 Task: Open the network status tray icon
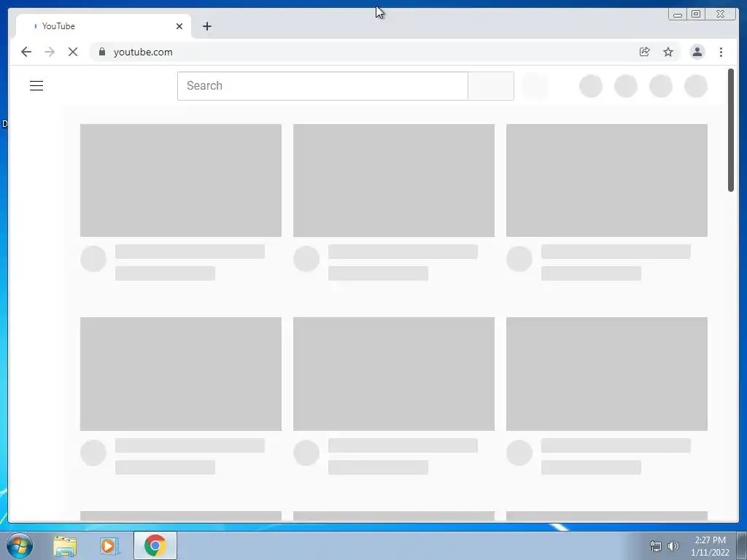coord(656,546)
